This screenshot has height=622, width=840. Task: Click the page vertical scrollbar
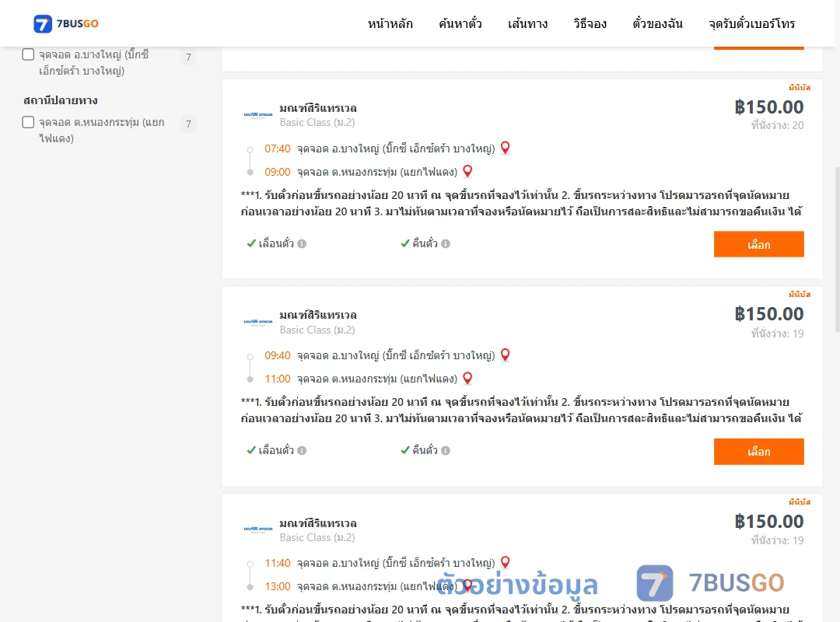838,250
